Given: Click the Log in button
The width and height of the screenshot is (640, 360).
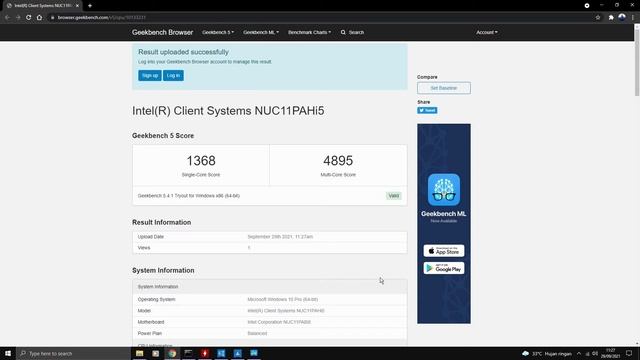Looking at the screenshot, I should (x=173, y=76).
